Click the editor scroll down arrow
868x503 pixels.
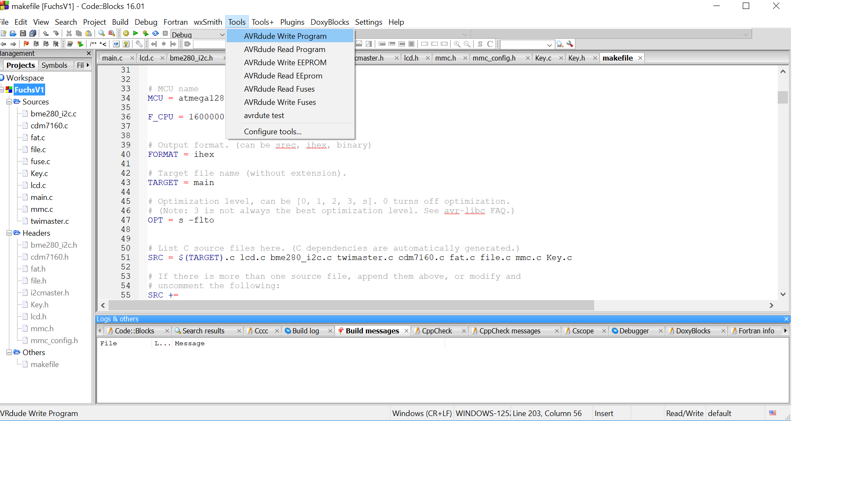click(x=782, y=294)
